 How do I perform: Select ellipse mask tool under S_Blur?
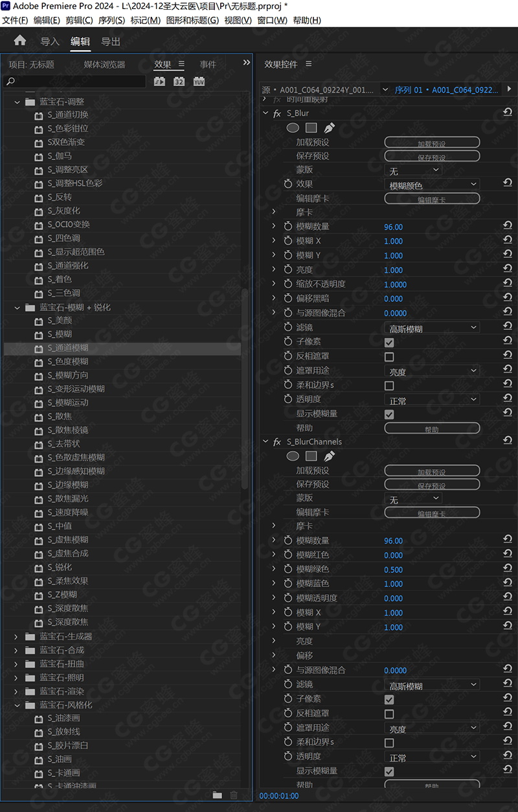coord(293,128)
